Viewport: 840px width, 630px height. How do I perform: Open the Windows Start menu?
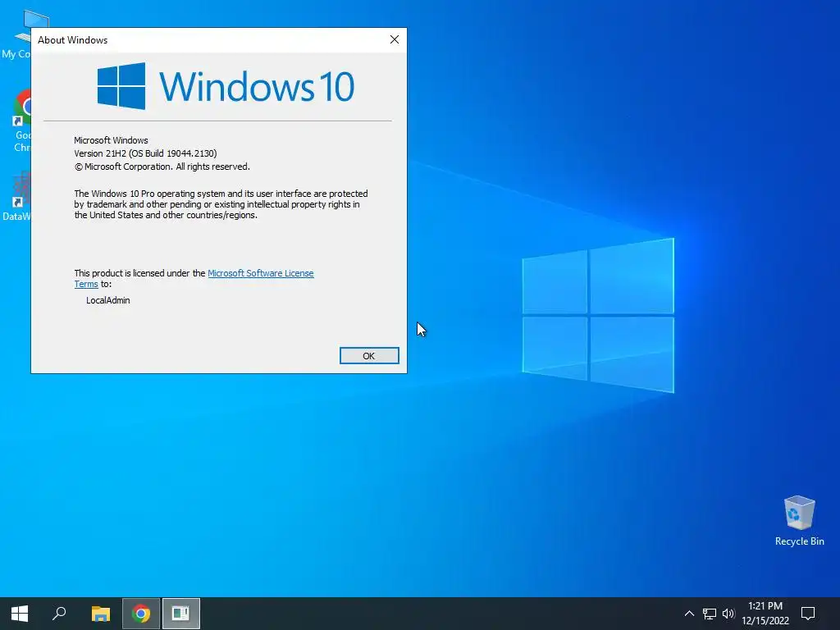tap(20, 614)
